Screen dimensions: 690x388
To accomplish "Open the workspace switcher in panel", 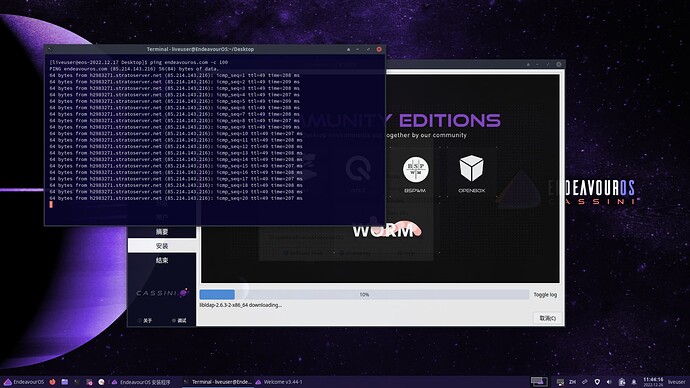I will [x=539, y=382].
